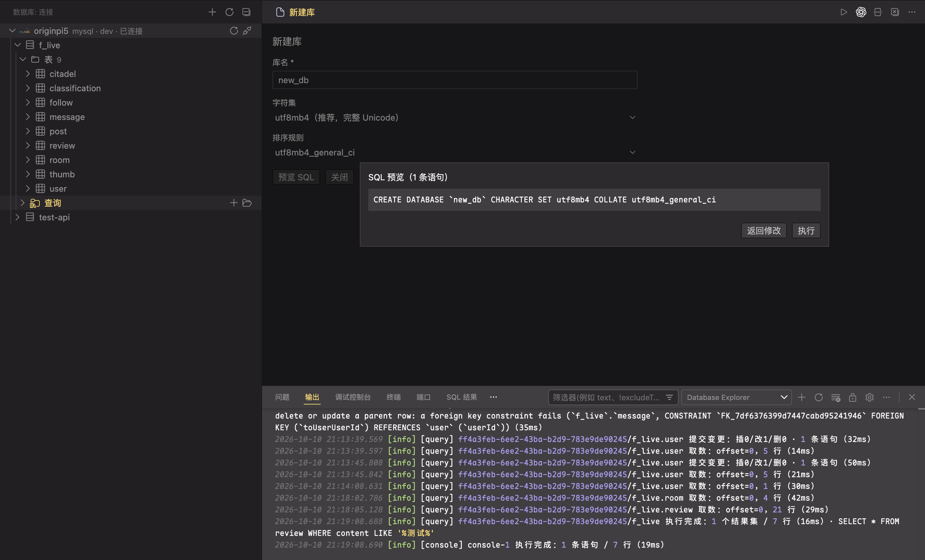Screen dimensions: 925x560
Task: Open the 字符集 utf8mb4 dropdown
Action: [455, 117]
